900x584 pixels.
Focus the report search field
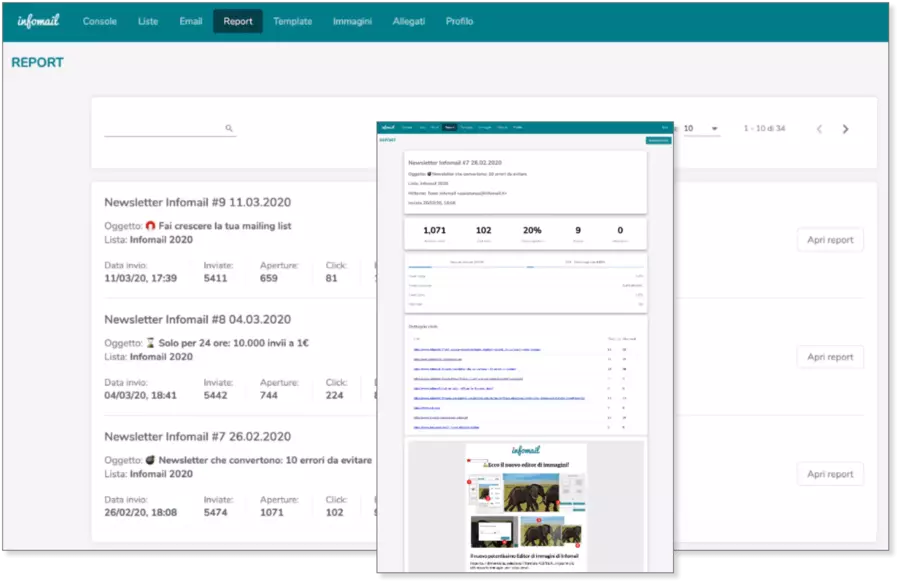170,128
